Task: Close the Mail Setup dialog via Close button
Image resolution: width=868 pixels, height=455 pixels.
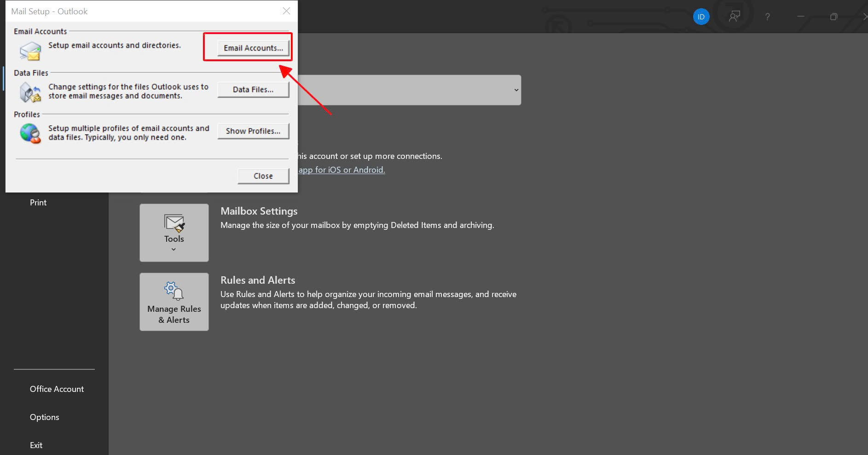Action: 263,176
